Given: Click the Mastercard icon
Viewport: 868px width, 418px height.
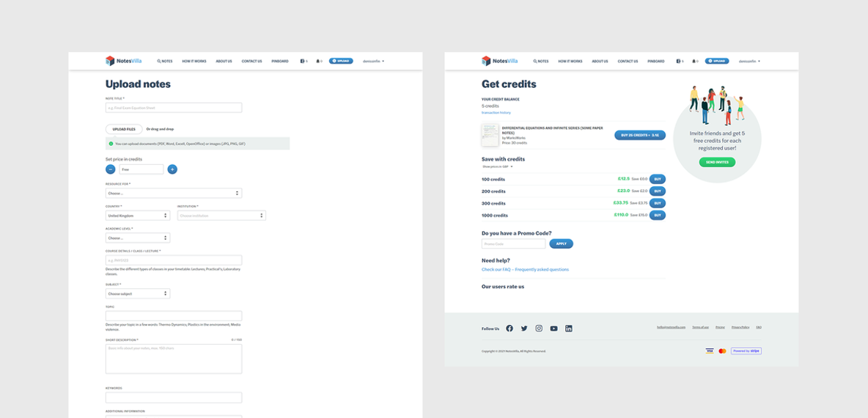Looking at the screenshot, I should coord(722,351).
